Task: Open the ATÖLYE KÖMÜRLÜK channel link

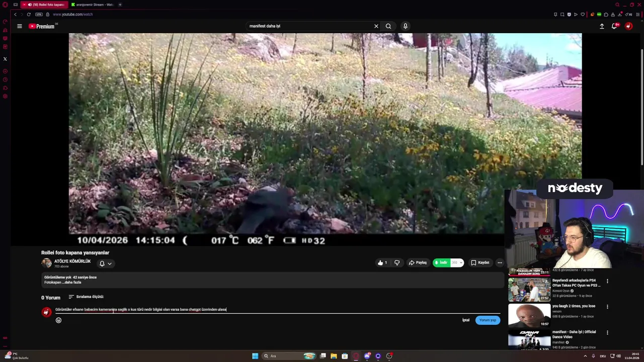Action: tap(72, 261)
